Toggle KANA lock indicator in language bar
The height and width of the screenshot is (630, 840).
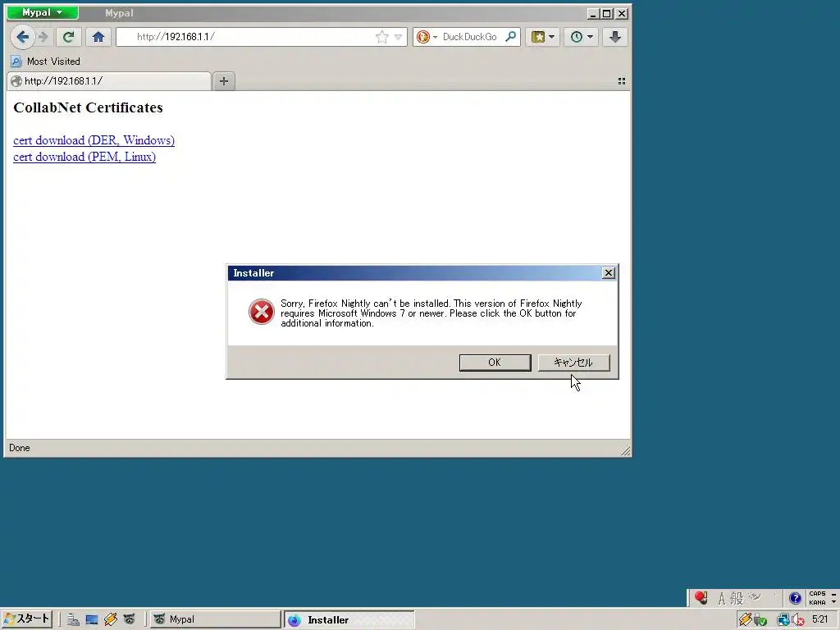tap(817, 602)
